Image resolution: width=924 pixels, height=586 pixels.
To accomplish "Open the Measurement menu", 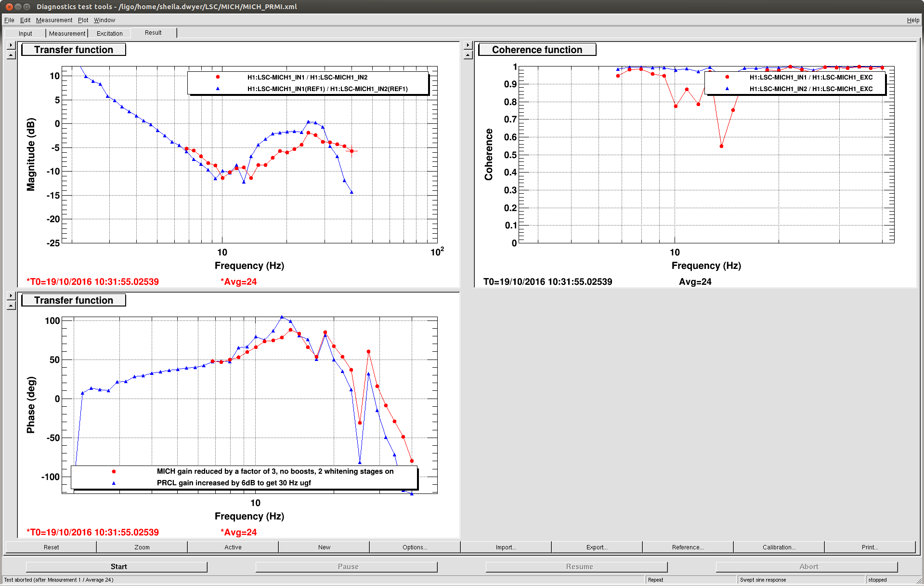I will click(x=54, y=20).
